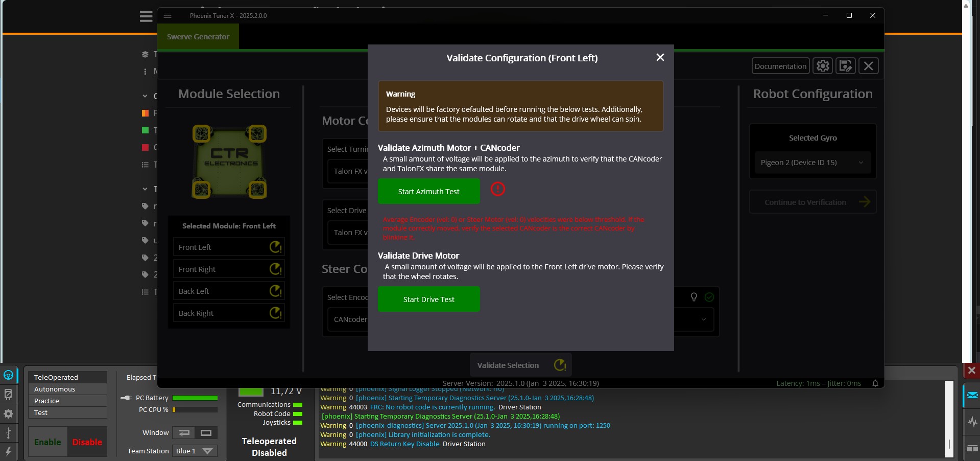The image size is (980, 461).
Task: Open Swerve Generator settings gear
Action: click(x=823, y=66)
